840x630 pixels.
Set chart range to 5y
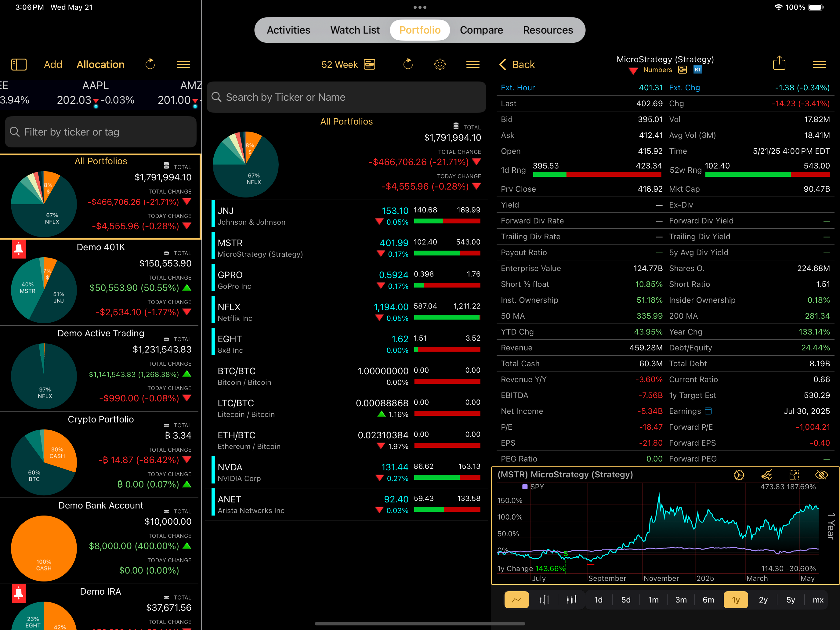[791, 600]
